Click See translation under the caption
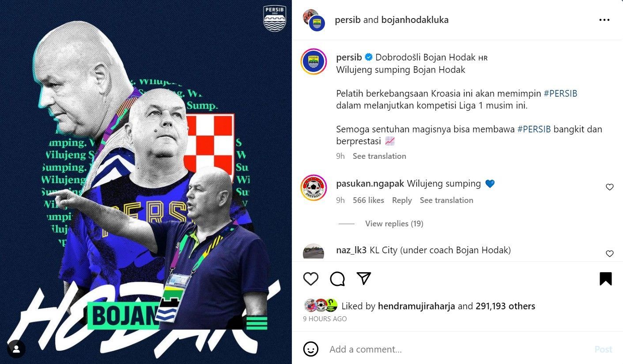The image size is (623, 364). [379, 156]
